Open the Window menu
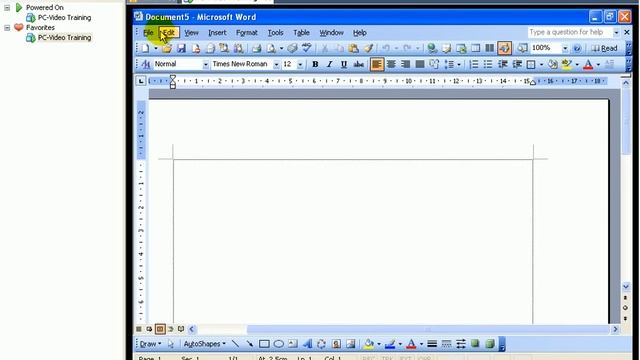 tap(331, 33)
